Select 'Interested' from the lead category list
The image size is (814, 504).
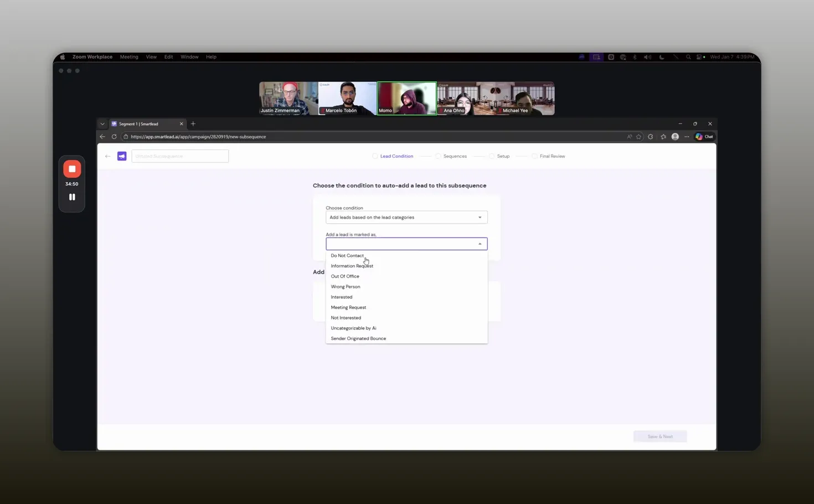click(x=341, y=297)
